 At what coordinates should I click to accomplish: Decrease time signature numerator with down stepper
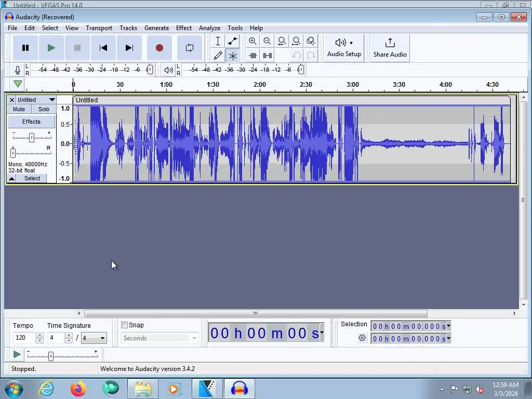click(x=69, y=340)
